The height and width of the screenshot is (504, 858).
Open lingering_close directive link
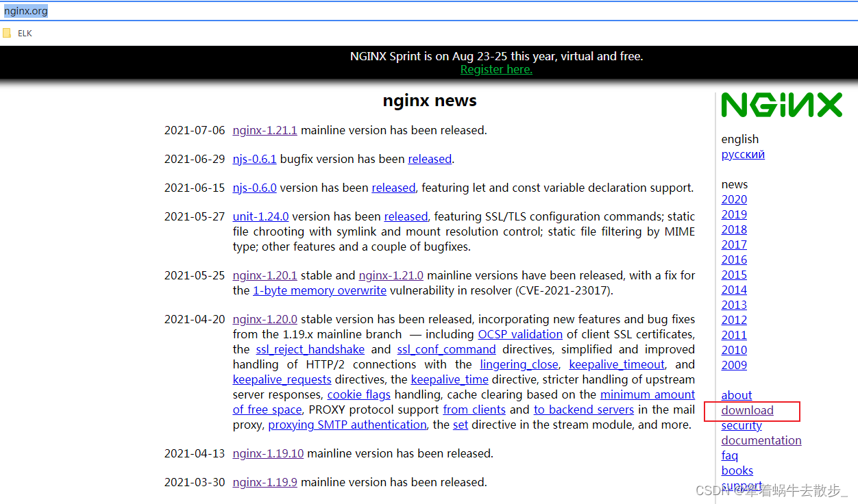point(519,364)
